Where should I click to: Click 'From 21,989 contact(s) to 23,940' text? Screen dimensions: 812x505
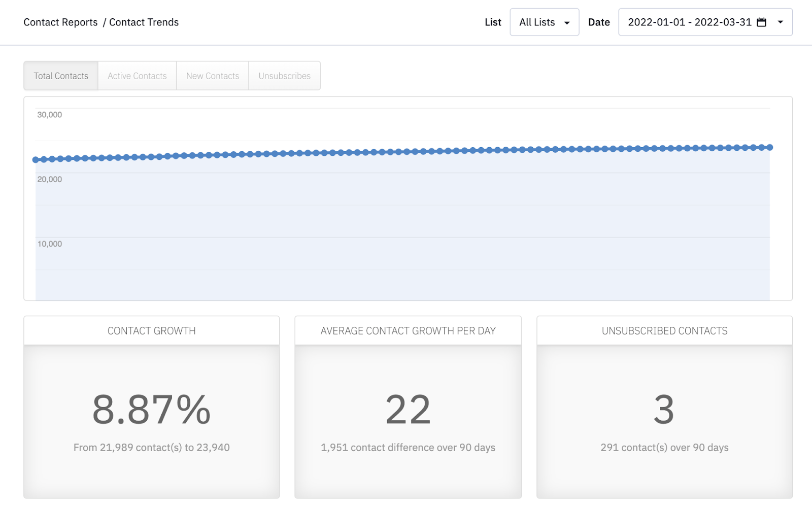pos(152,448)
